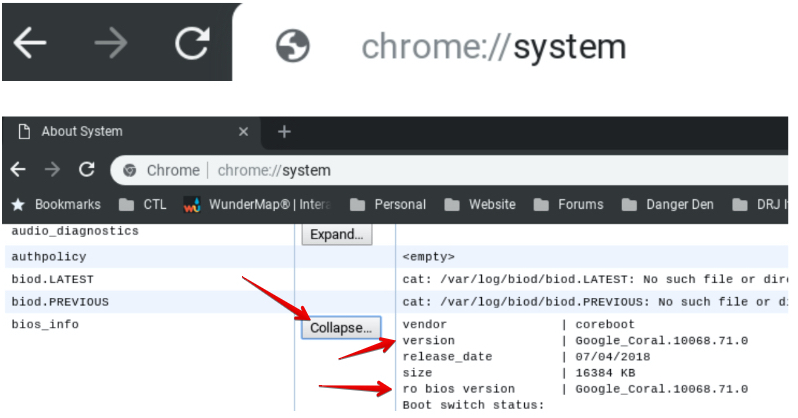Expand the audio_diagnostics row

coord(337,235)
